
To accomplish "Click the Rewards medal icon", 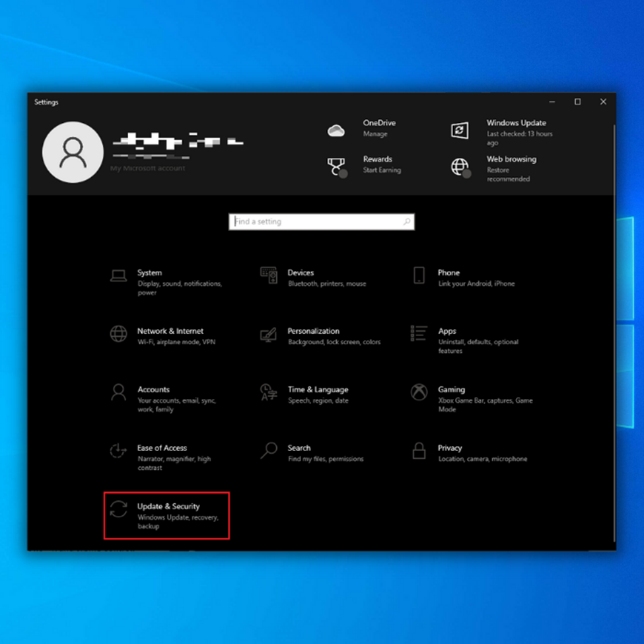I will [x=338, y=167].
